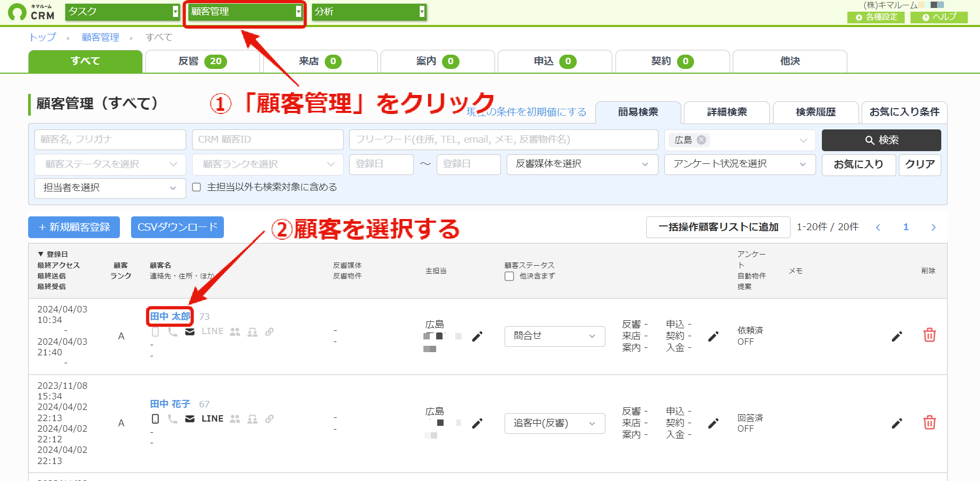Select the 反響 tab
The height and width of the screenshot is (481, 980).
pos(203,61)
